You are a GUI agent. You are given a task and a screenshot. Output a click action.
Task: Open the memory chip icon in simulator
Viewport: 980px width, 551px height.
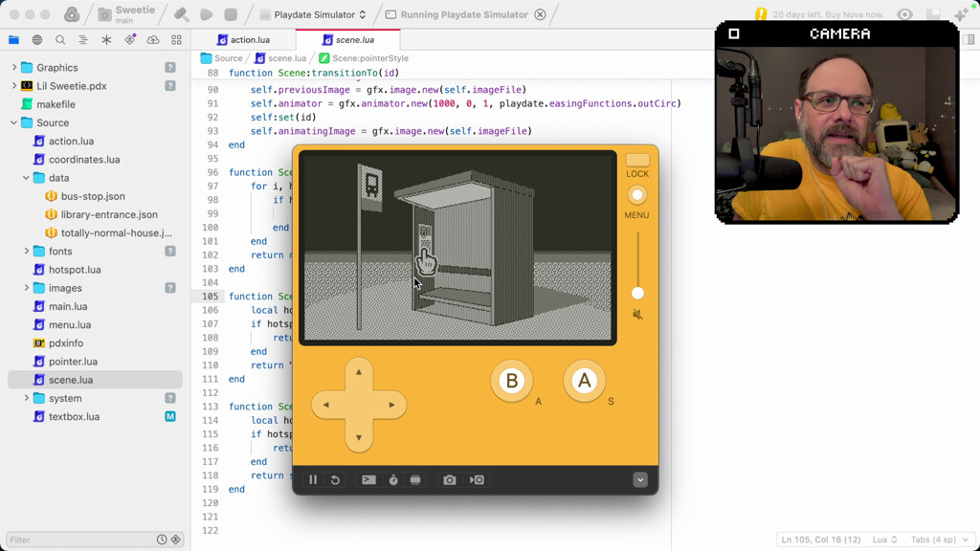(415, 480)
